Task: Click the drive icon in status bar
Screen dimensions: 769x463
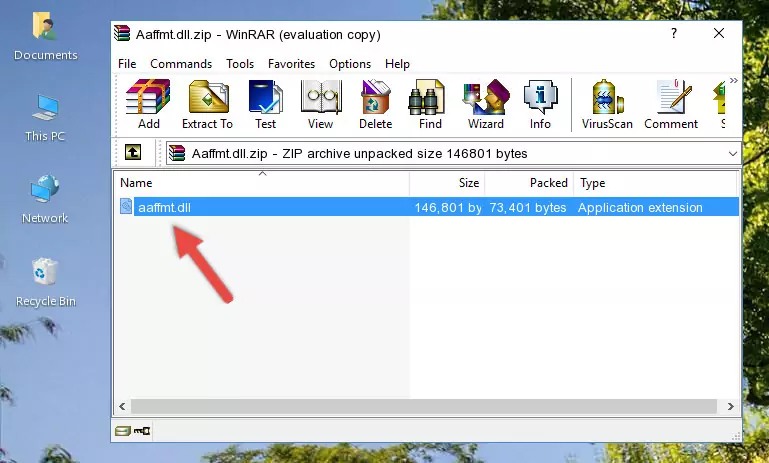Action: 123,431
